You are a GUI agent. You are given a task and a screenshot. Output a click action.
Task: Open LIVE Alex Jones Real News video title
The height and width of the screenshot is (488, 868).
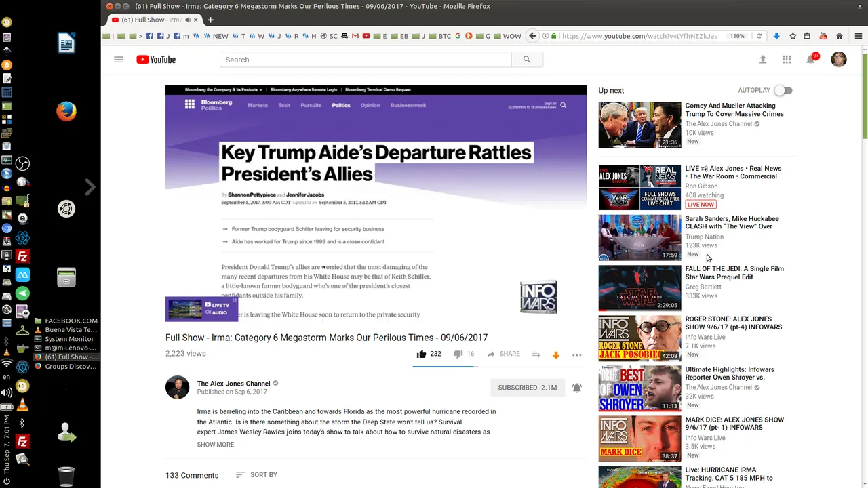[733, 172]
